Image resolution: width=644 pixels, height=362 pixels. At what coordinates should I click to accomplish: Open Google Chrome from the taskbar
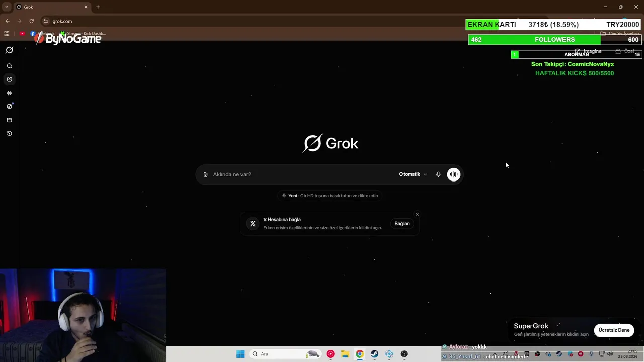coord(359,354)
